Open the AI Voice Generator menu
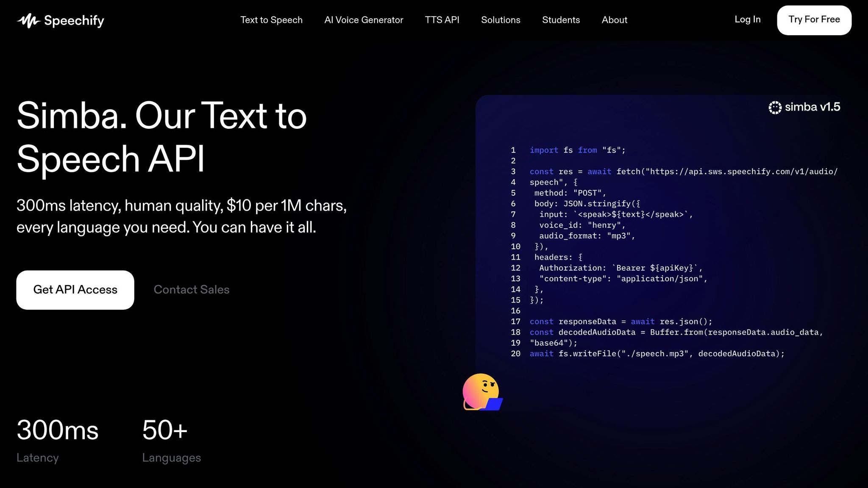 [364, 20]
